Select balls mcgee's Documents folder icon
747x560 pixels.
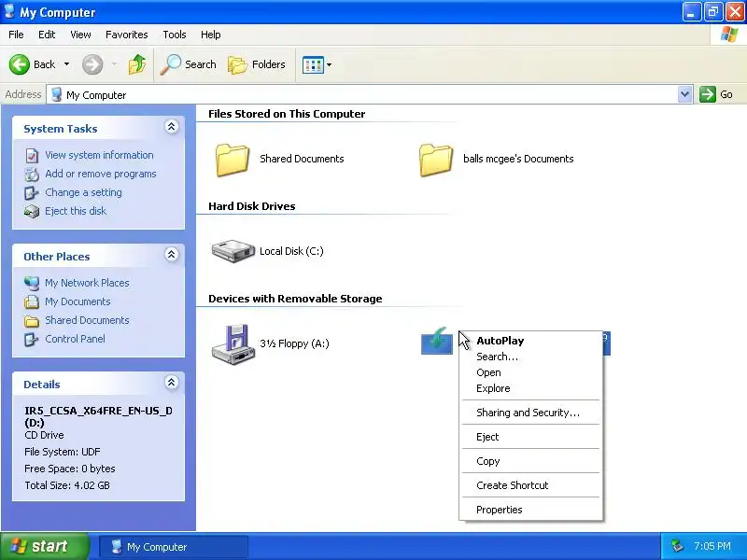coord(436,160)
